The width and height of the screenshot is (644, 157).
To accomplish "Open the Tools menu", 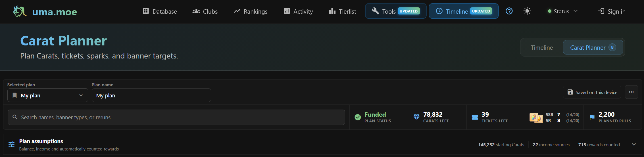I will pos(396,11).
